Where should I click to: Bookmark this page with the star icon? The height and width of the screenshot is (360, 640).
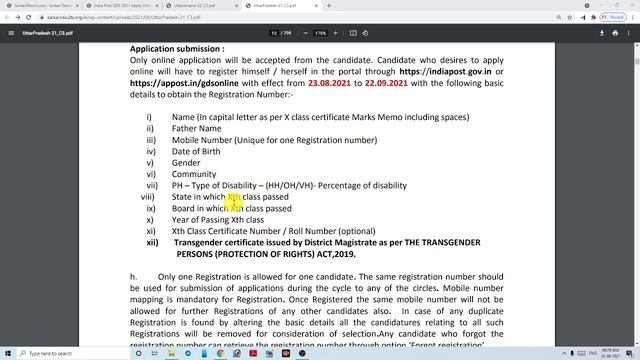point(570,18)
